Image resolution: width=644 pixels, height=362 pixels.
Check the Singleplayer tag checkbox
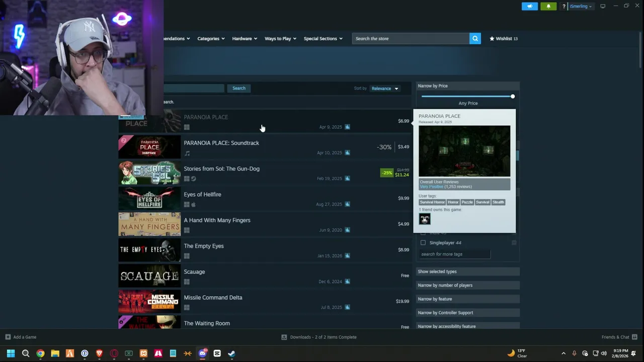click(x=423, y=243)
